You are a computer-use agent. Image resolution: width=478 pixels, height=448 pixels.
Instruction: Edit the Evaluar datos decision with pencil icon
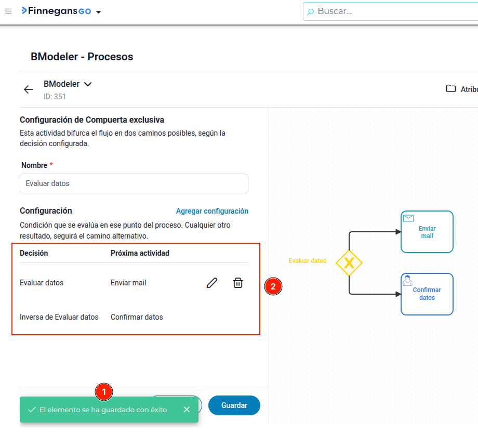[x=212, y=283]
